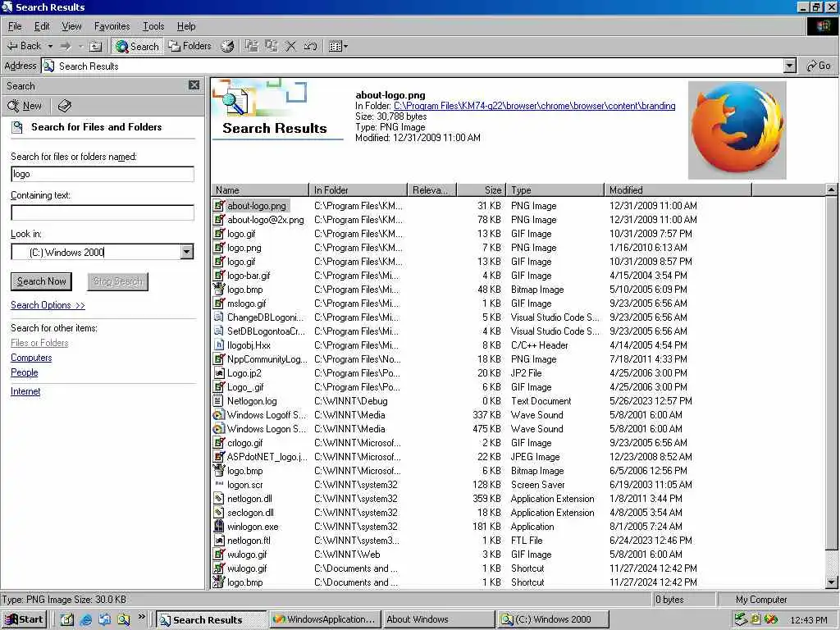This screenshot has height=630, width=840.
Task: Show the Folders pane
Action: tap(189, 46)
